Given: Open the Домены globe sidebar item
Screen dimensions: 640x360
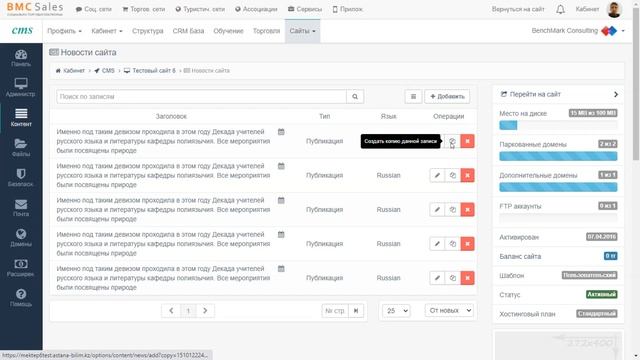Looking at the screenshot, I should pyautogui.click(x=21, y=238).
